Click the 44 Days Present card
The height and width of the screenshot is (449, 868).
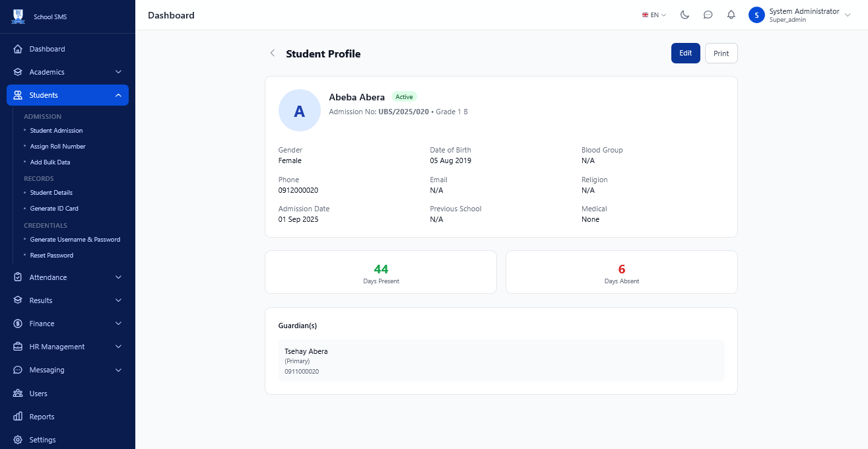[381, 272]
